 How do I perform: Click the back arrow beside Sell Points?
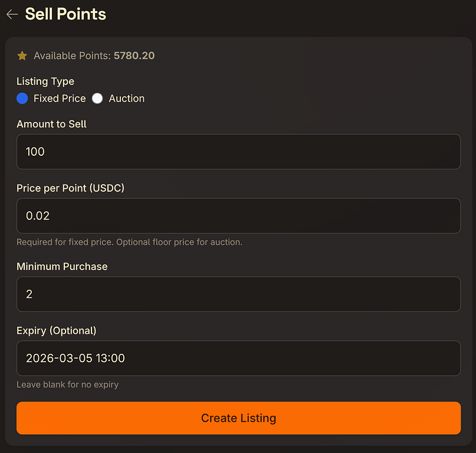(12, 15)
